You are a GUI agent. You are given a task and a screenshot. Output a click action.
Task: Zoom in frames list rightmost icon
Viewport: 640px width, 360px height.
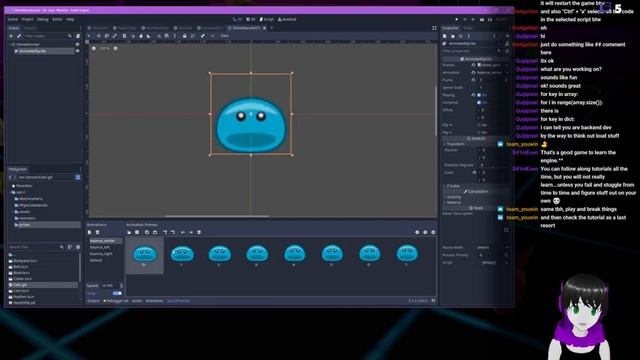point(433,232)
